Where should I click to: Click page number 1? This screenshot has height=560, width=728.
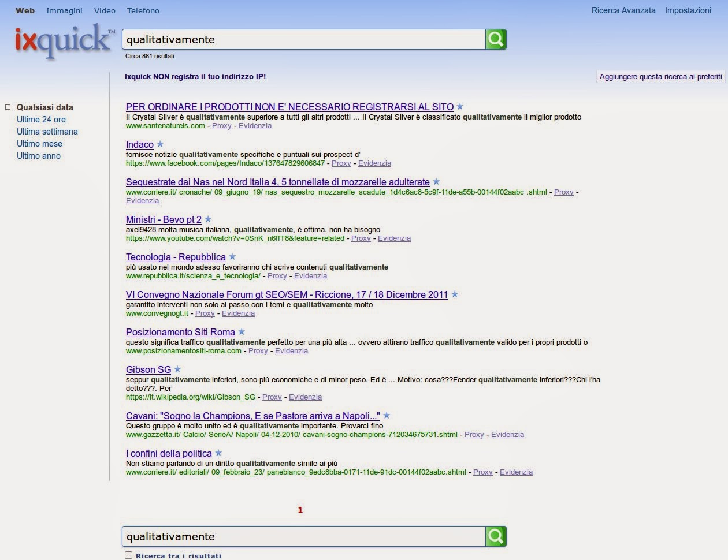300,510
